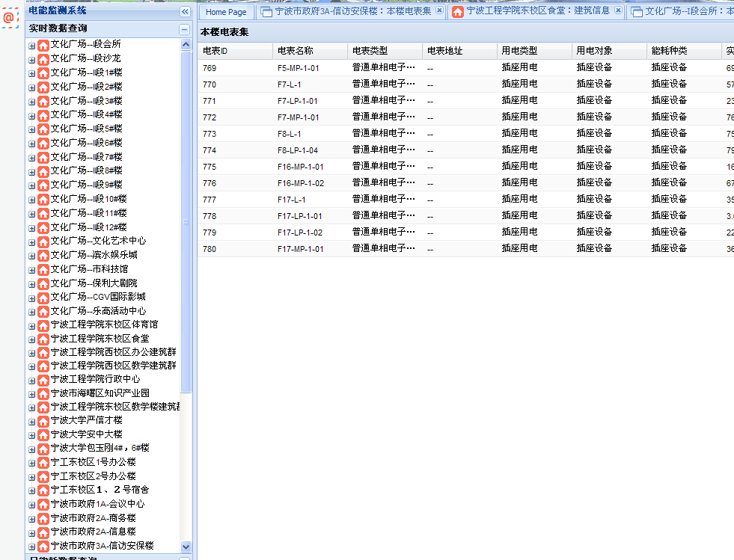Click tree scrollbar down arrow
Screen dimensions: 734x560
coord(186,547)
